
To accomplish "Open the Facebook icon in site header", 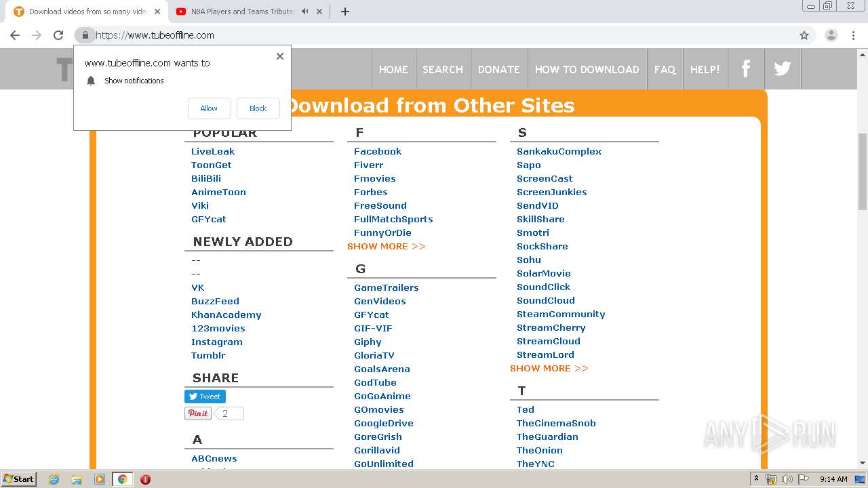I will [x=746, y=68].
